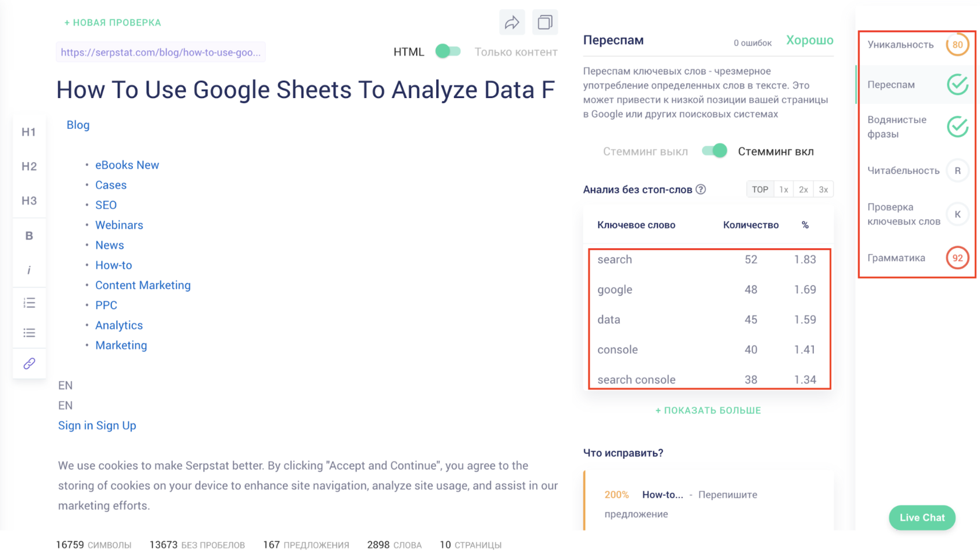980x555 pixels.
Task: Apply italic formatting icon
Action: [x=29, y=270]
